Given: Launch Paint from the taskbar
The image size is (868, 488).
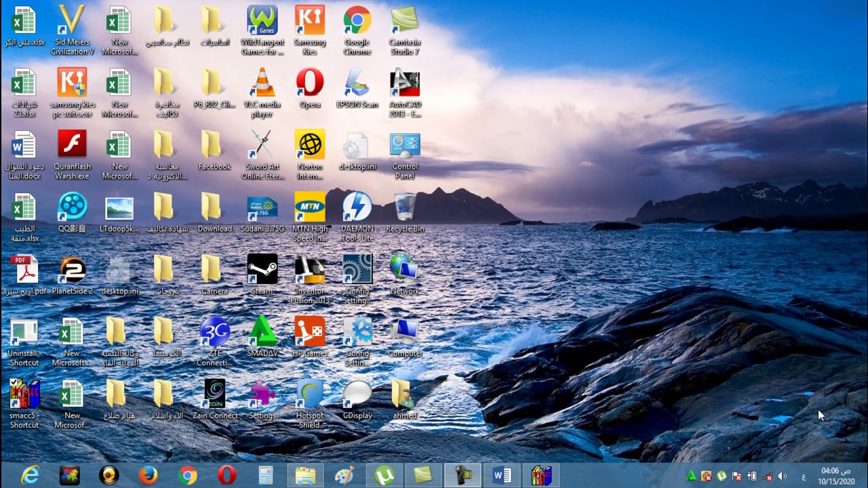Looking at the screenshot, I should pyautogui.click(x=344, y=475).
